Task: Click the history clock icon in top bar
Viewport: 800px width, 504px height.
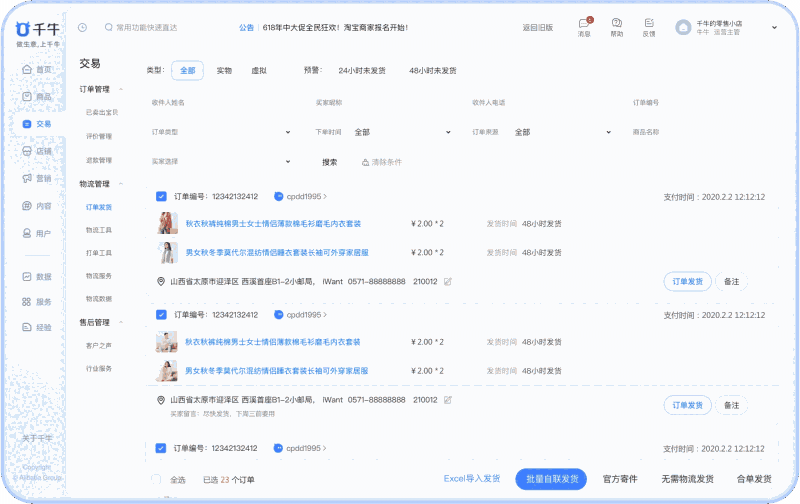Action: (x=82, y=28)
